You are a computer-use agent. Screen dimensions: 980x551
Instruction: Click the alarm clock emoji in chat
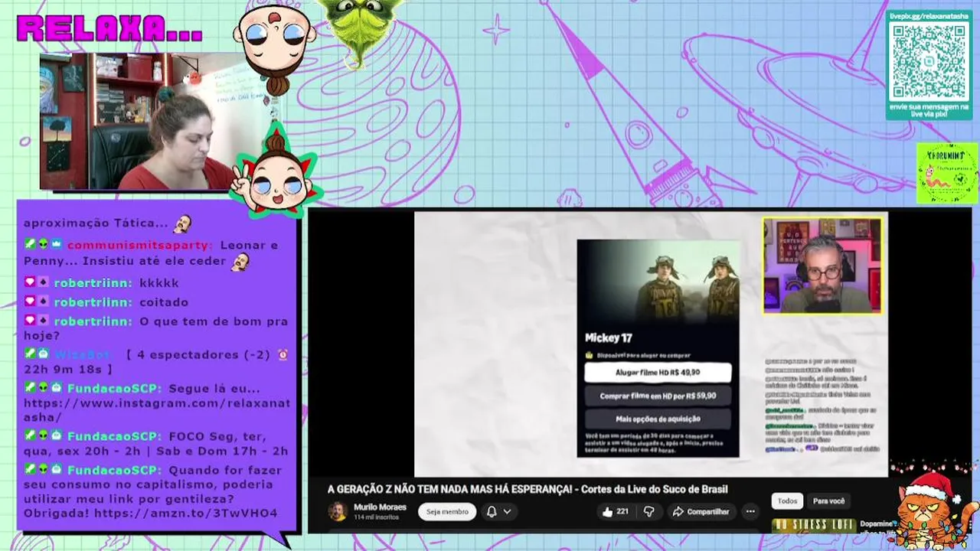[283, 355]
